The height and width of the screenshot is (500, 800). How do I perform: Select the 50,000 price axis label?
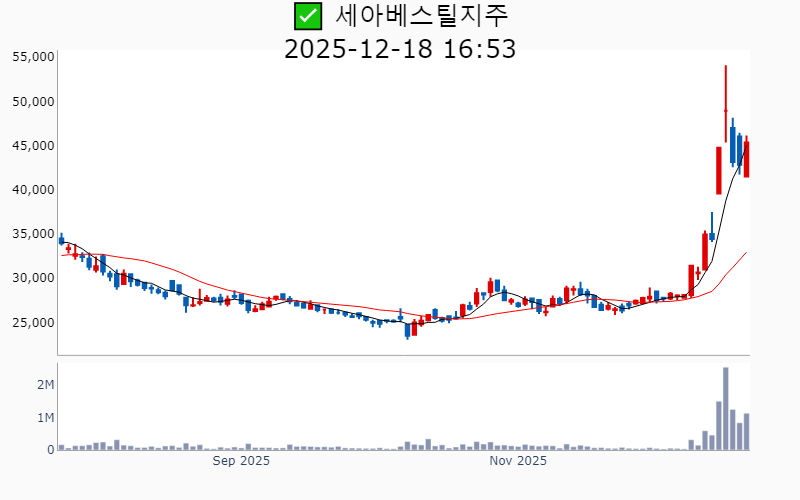[x=33, y=101]
